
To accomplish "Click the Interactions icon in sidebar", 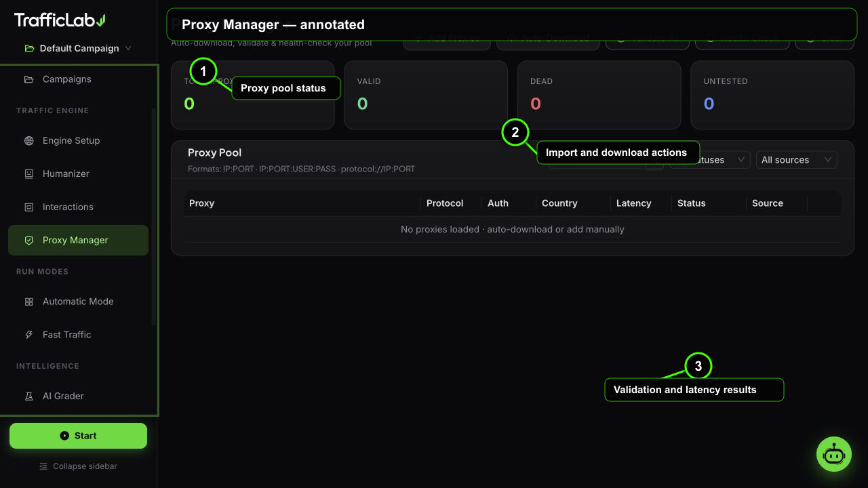I will coord(28,207).
